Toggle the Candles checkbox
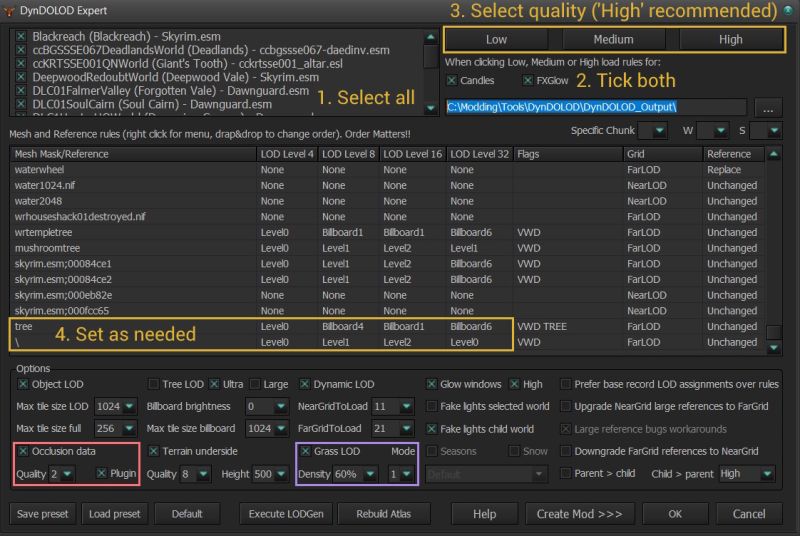Viewport: 800px width, 536px height. pyautogui.click(x=452, y=80)
